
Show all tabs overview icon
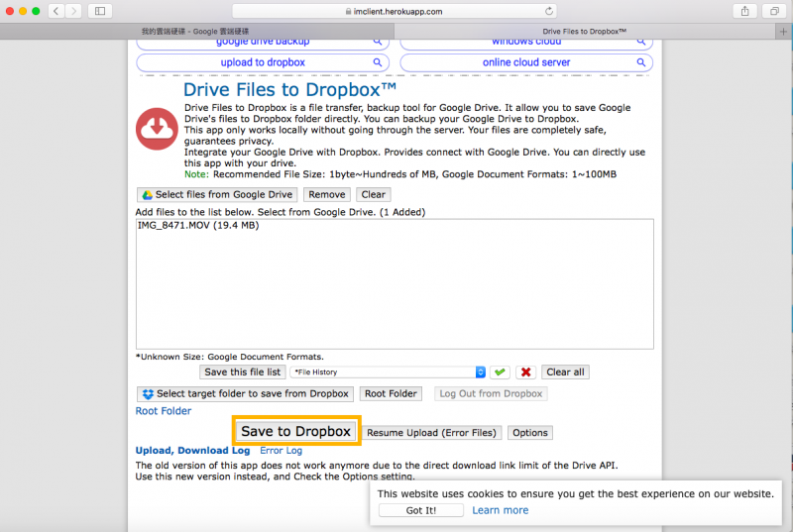774,11
